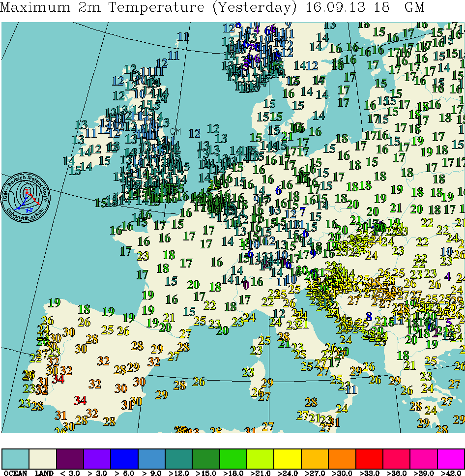Screen dimensions: 465x476
Task: Click the GM label near Great Britain
Action: (x=175, y=132)
